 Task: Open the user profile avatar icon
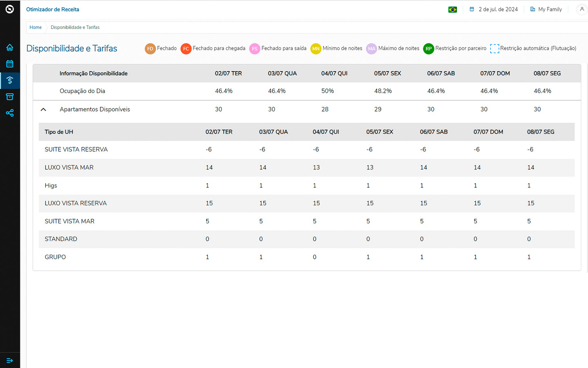click(581, 9)
